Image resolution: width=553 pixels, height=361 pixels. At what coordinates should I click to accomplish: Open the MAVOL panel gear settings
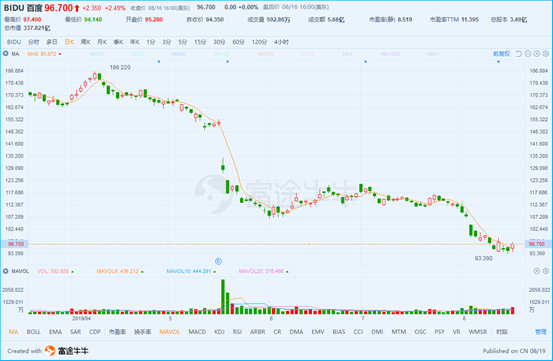coord(546,271)
